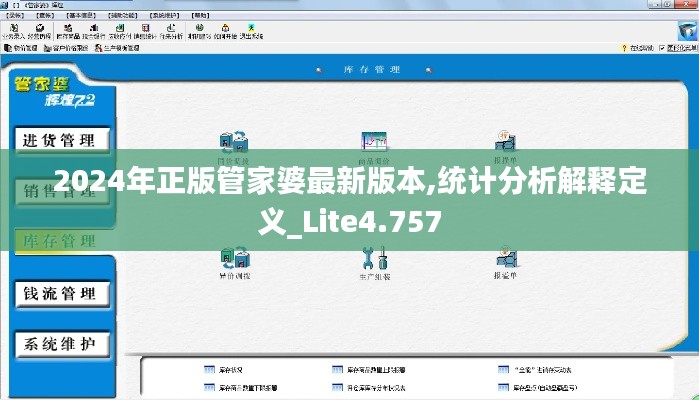
Task: Open the 各仓库库存分布状况表 report link
Action: 369,388
